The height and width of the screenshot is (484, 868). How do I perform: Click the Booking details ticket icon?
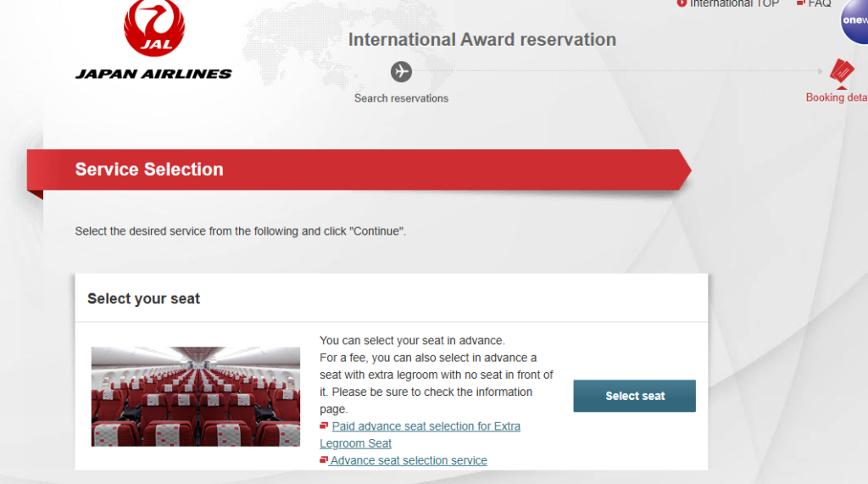tap(842, 71)
